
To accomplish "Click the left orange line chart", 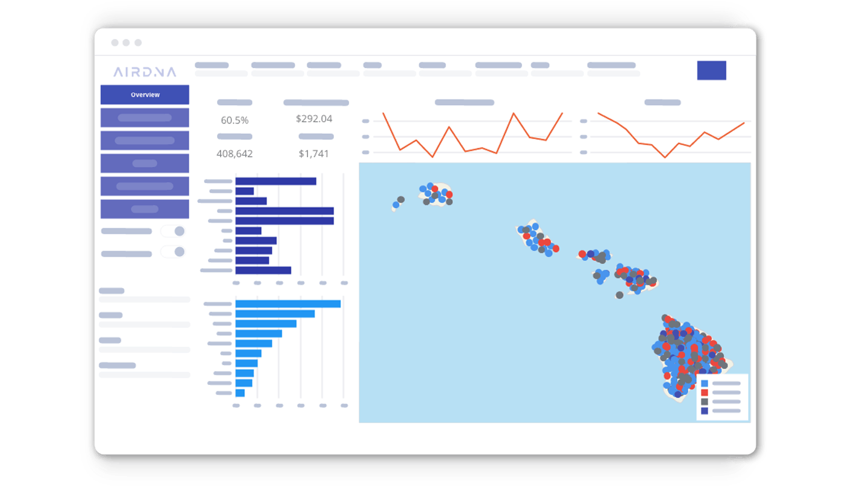I will (x=473, y=134).
